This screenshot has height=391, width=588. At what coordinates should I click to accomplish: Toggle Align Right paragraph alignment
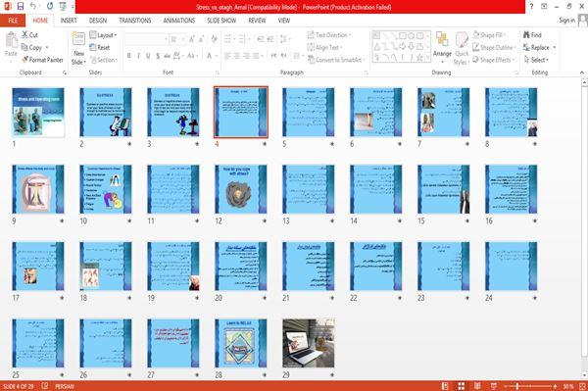[x=246, y=56]
